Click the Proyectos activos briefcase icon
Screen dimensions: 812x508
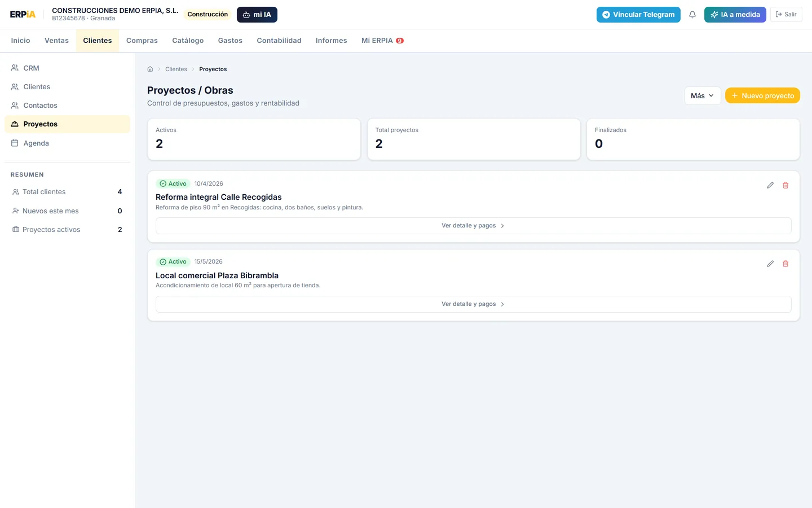pos(16,230)
